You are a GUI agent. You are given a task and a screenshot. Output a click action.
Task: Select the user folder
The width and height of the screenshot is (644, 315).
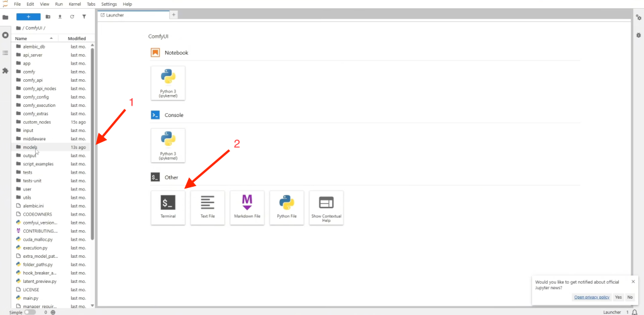click(x=51, y=189)
